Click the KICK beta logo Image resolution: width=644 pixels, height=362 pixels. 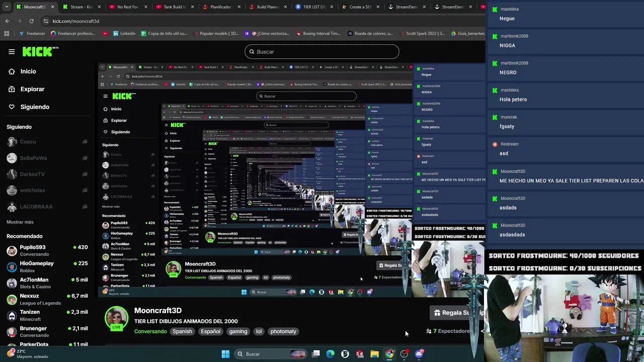click(x=40, y=51)
